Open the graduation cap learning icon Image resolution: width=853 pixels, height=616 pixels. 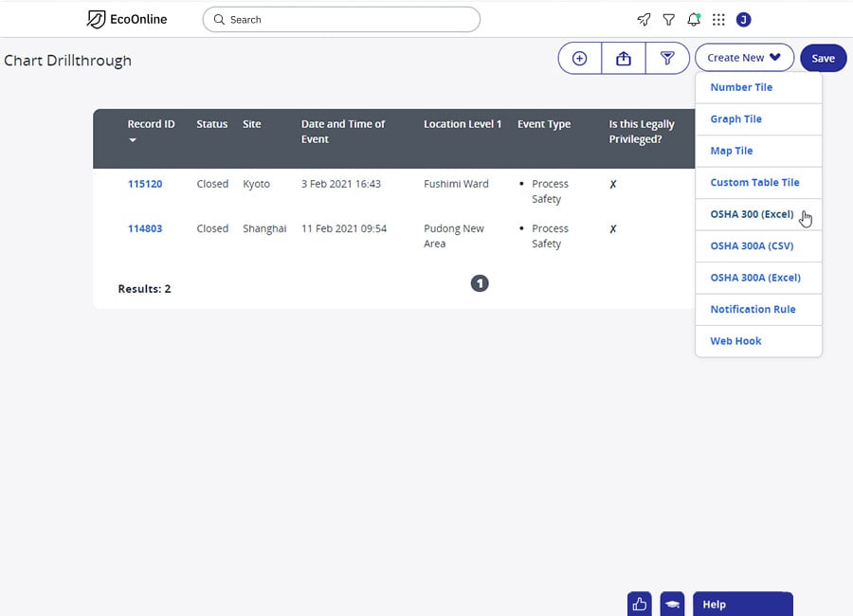pos(672,604)
